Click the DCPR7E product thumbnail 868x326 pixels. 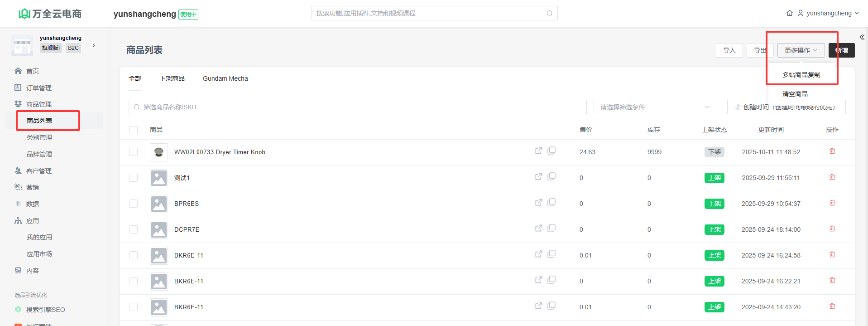click(159, 230)
